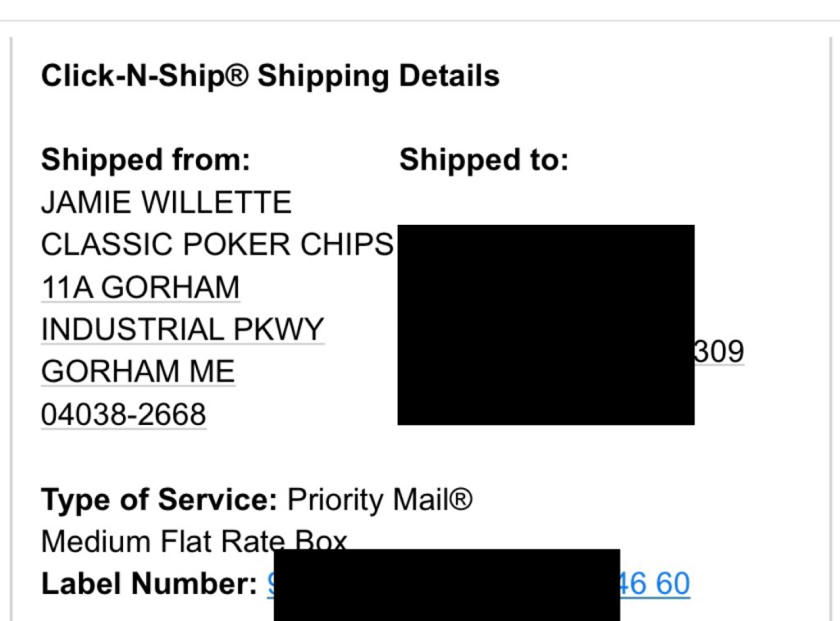Open the tracking link ending in 46 60
Screen dimensions: 840x621
coord(655,584)
